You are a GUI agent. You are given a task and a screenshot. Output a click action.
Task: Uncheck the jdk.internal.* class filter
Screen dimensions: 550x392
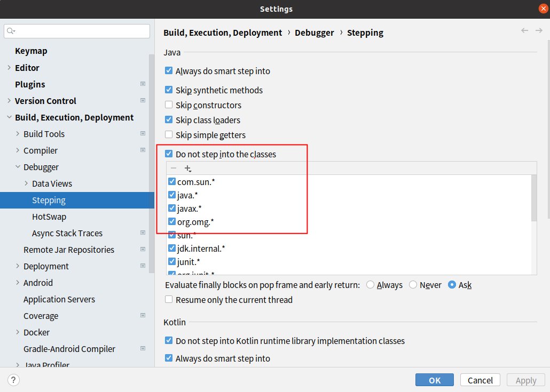(172, 248)
